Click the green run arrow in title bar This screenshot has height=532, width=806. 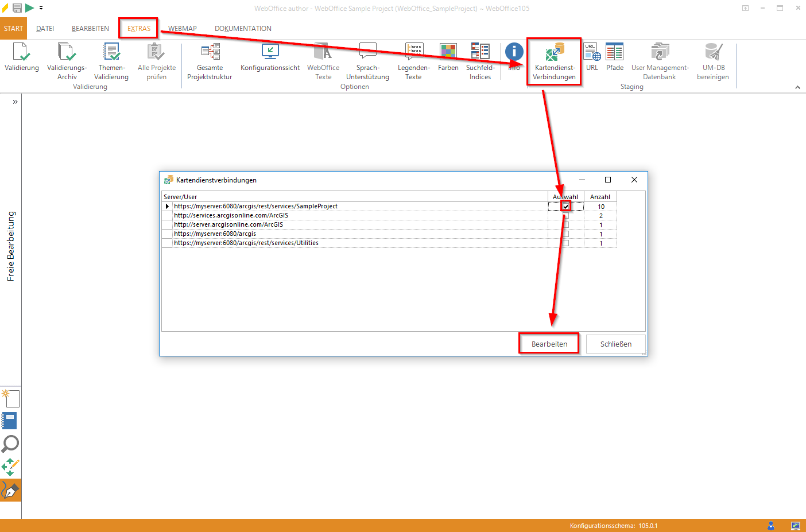coord(29,8)
